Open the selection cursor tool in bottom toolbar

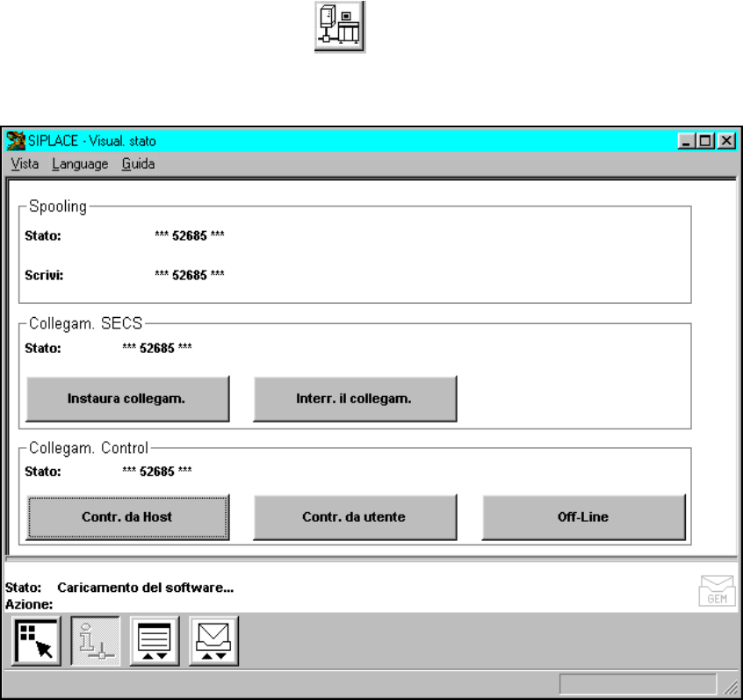click(37, 641)
